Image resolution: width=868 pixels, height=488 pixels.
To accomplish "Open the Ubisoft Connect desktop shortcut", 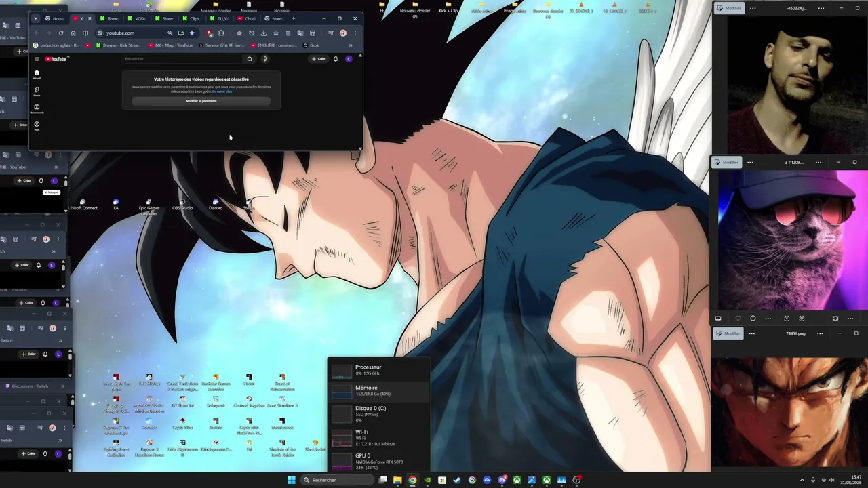I will [x=83, y=205].
